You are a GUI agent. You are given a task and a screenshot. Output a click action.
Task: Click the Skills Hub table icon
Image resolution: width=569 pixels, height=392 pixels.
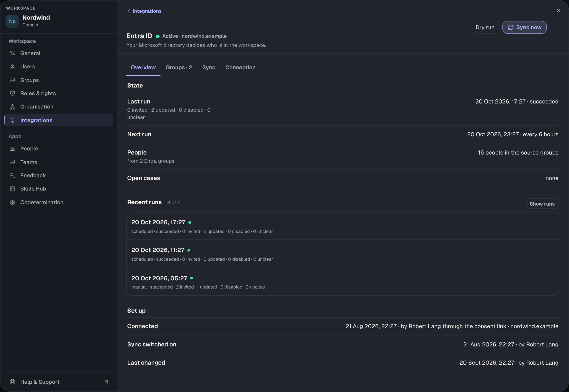[x=13, y=189]
